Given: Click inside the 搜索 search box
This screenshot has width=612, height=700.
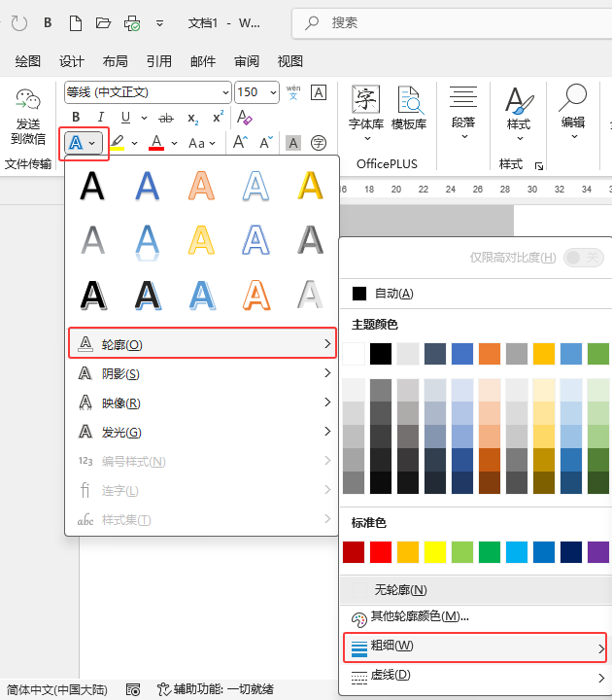Looking at the screenshot, I should click(452, 22).
